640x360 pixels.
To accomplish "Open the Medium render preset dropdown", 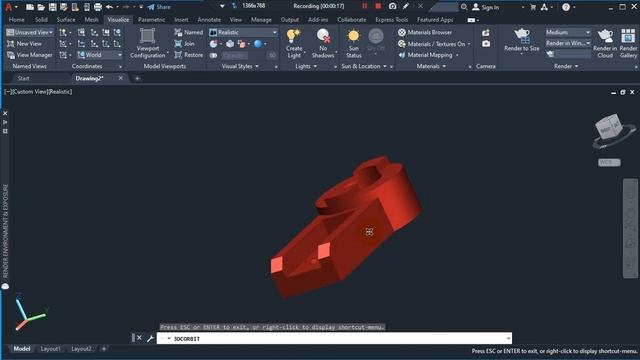I will click(x=568, y=32).
